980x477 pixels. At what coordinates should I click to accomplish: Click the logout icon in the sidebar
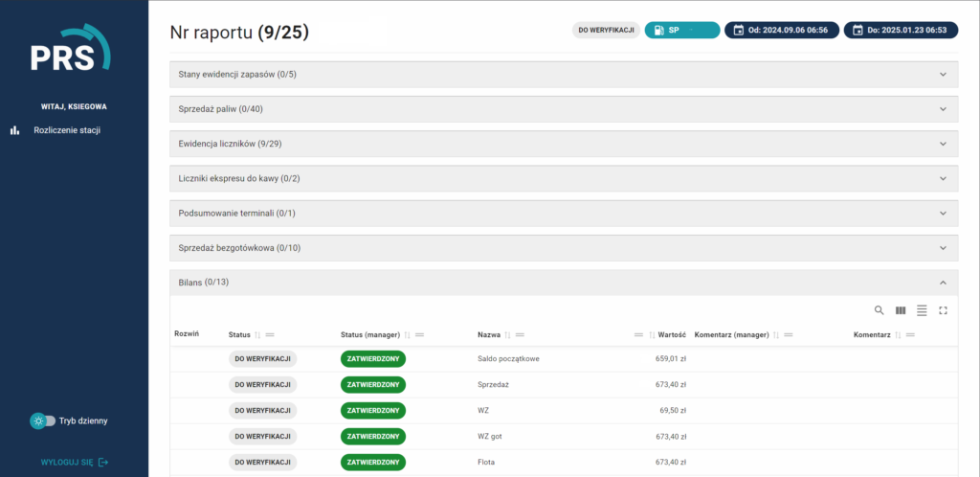click(x=103, y=462)
